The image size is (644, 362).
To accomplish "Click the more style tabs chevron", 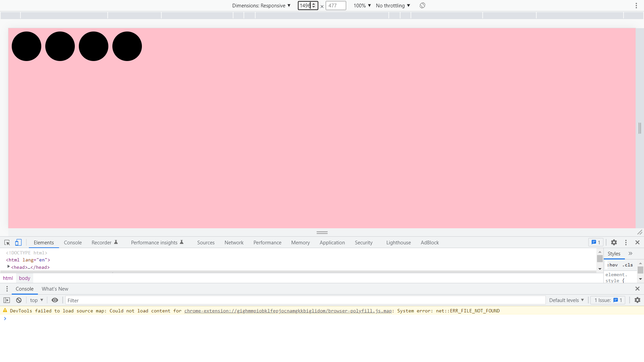I will pos(631,253).
